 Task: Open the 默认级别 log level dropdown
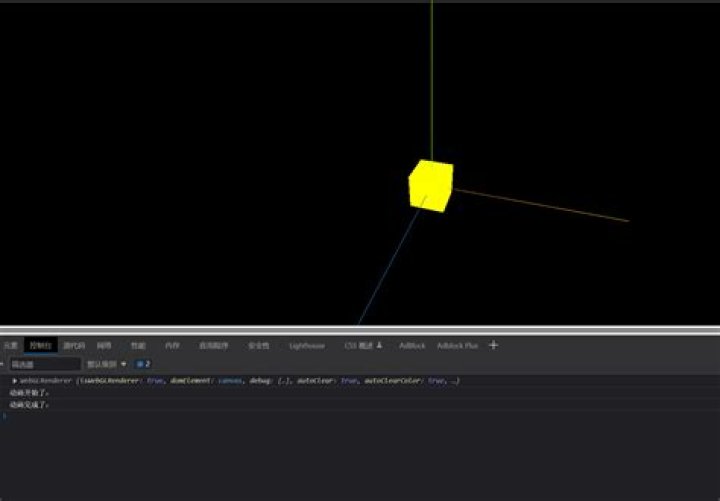click(x=107, y=364)
